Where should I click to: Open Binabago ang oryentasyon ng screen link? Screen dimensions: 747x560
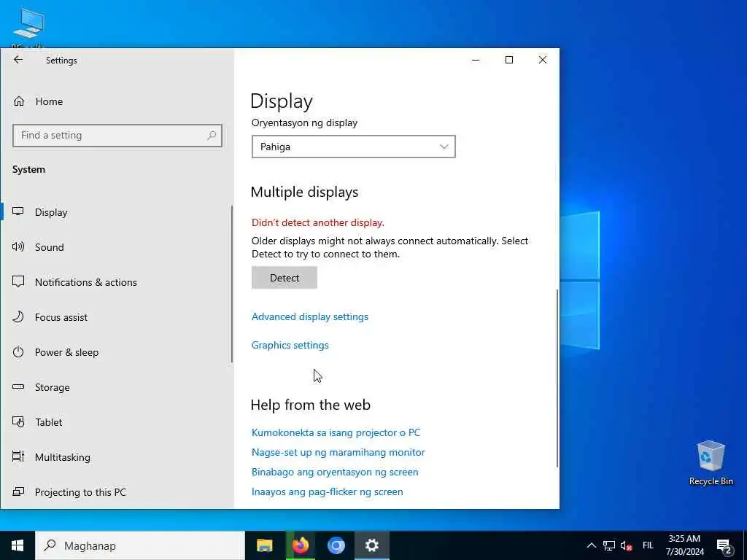(335, 472)
